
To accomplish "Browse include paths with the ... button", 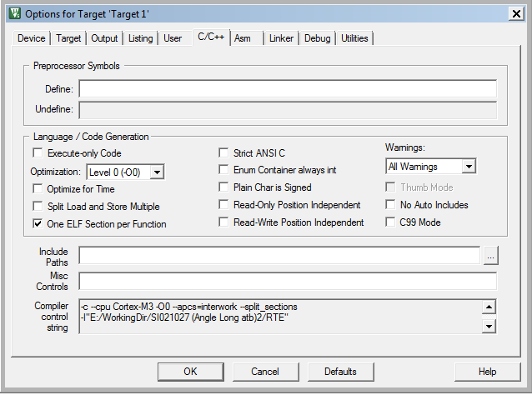I will coord(490,256).
